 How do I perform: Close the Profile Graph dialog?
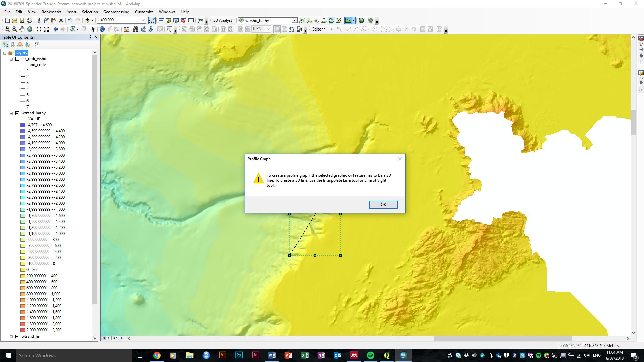point(400,159)
